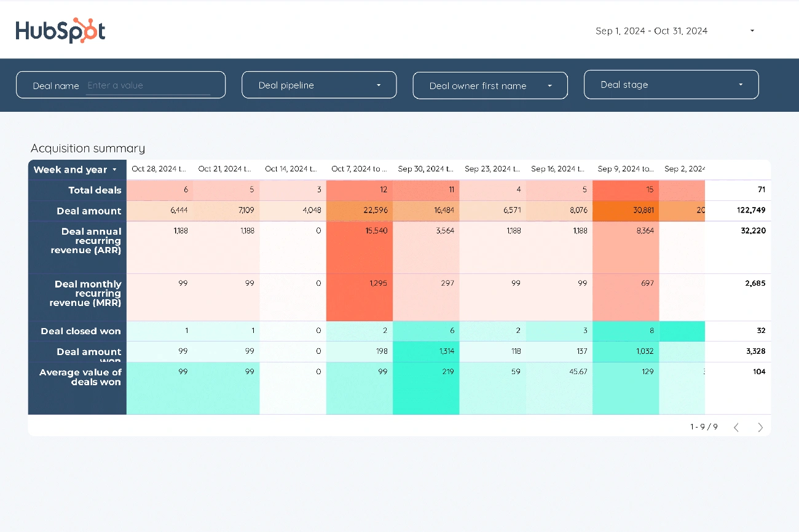Select the 1,314 deal amount won cell
The width and height of the screenshot is (799, 532).
pyautogui.click(x=443, y=351)
